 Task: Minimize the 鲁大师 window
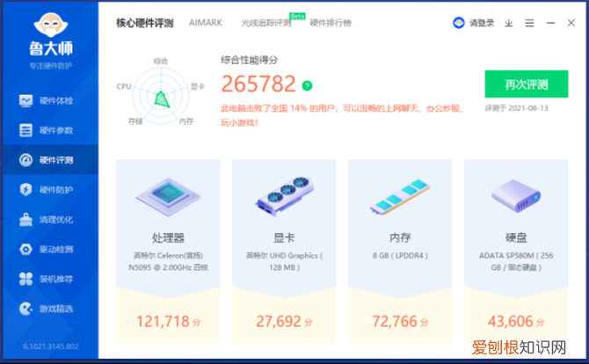click(550, 23)
